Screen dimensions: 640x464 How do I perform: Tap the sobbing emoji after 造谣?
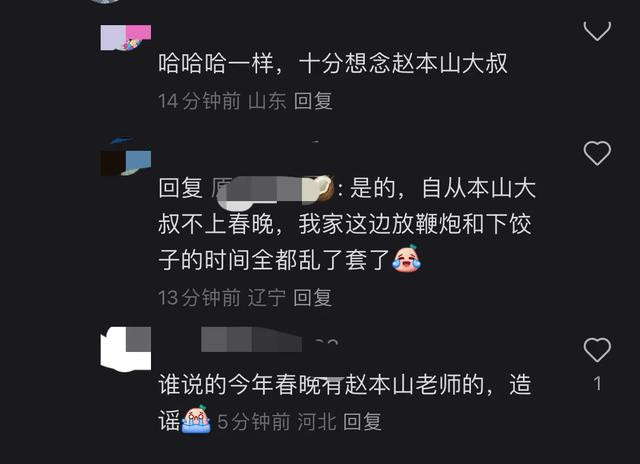(196, 419)
